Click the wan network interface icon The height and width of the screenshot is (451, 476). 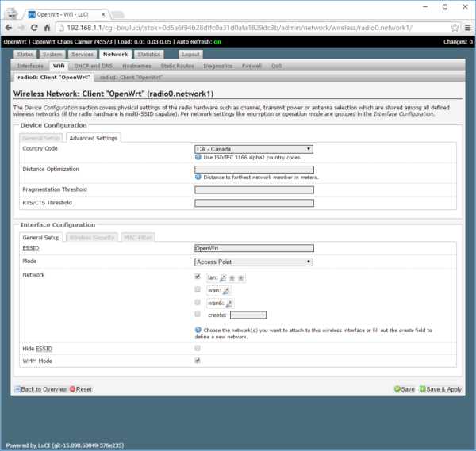[225, 290]
